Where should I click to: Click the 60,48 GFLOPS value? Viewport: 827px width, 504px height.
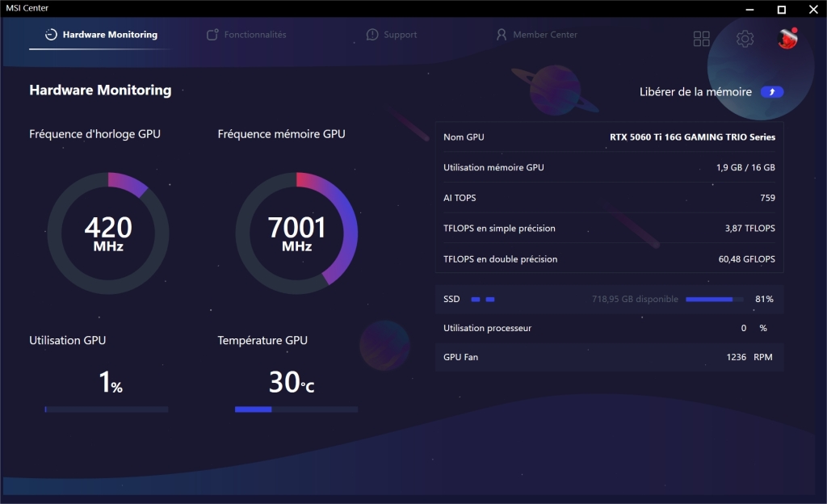[746, 258]
